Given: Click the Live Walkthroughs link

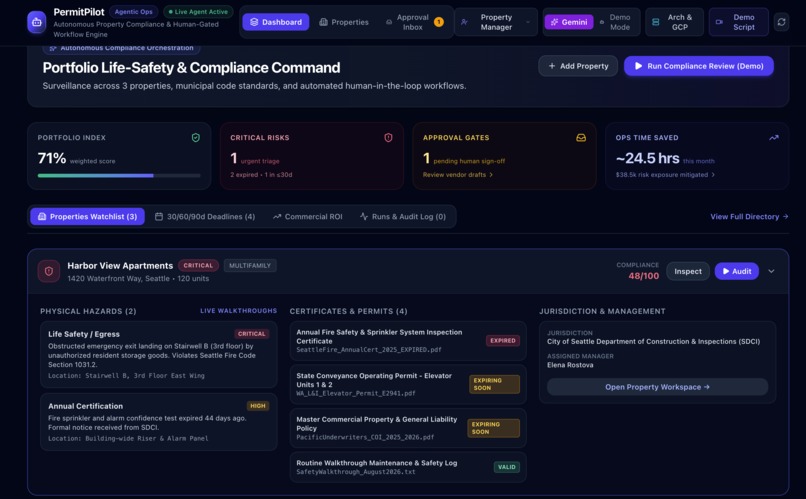Looking at the screenshot, I should 239,311.
